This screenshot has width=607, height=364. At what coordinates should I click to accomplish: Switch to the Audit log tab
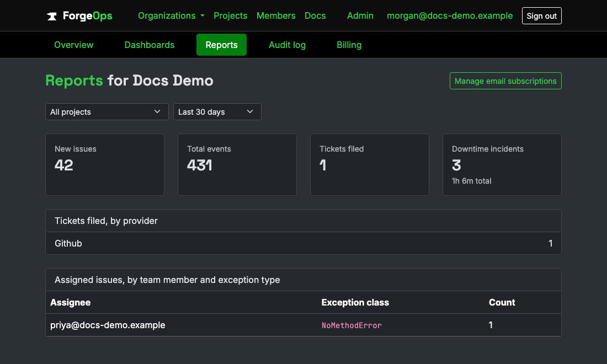tap(287, 45)
